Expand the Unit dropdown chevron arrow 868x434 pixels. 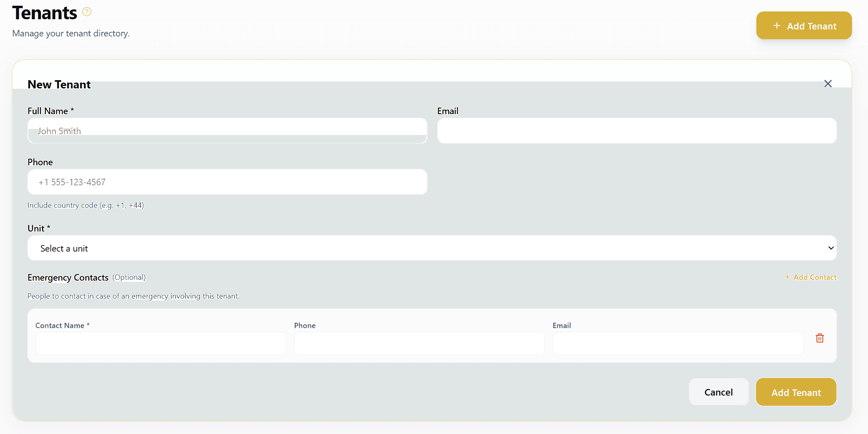coord(830,248)
